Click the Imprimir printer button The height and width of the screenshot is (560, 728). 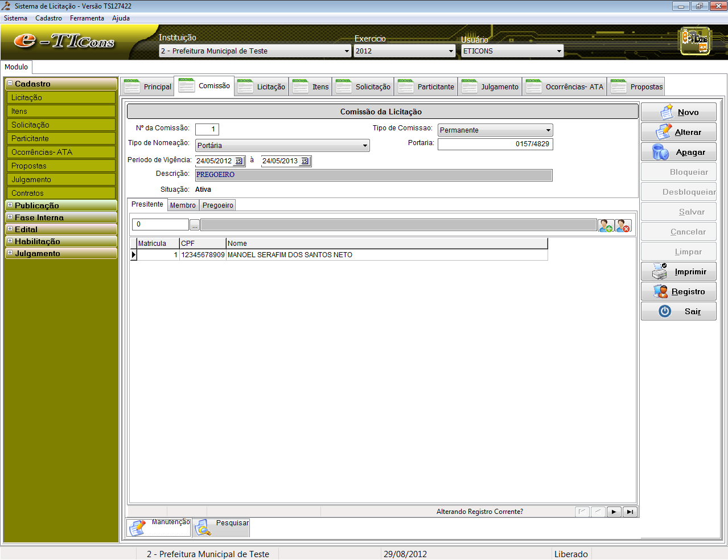pyautogui.click(x=678, y=271)
